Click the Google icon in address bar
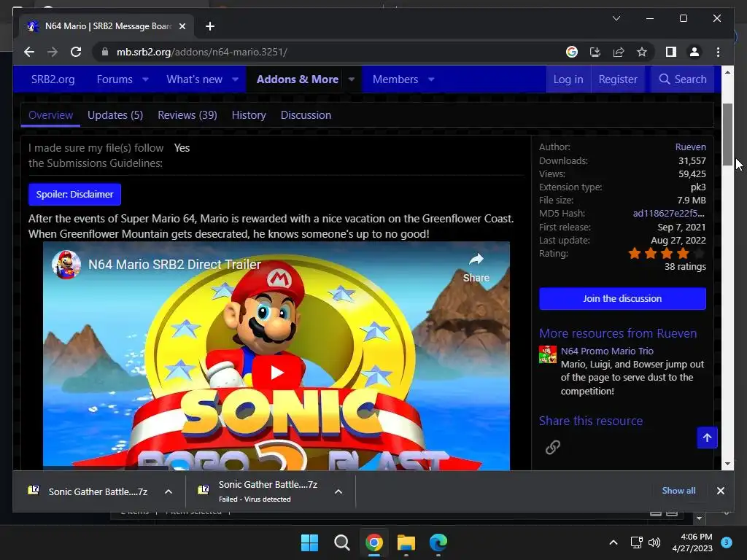This screenshot has width=747, height=560. tap(572, 52)
